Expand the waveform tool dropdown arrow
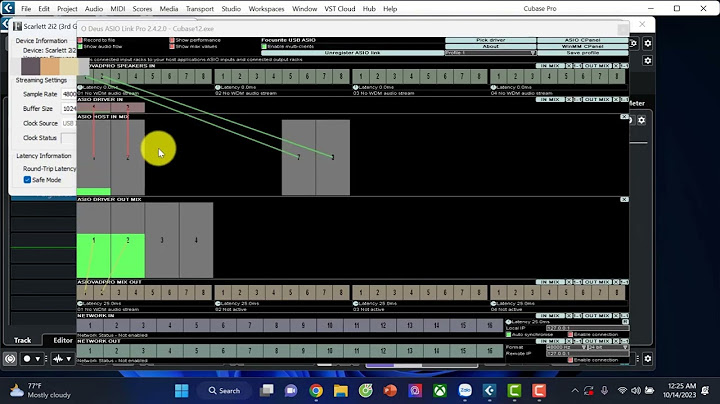The width and height of the screenshot is (720, 404). coord(69,359)
